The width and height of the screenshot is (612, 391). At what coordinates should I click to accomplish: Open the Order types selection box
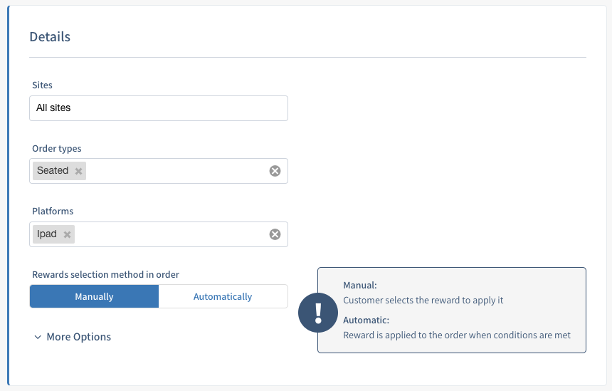coord(158,171)
